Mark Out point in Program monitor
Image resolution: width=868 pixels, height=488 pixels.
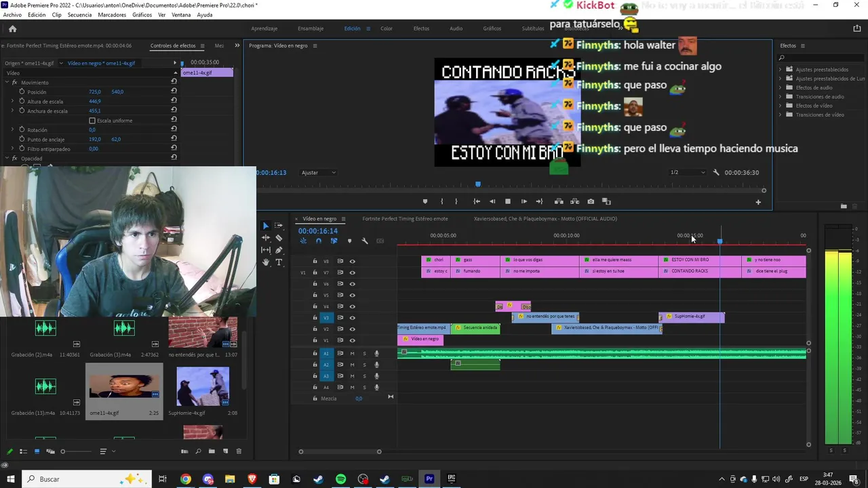456,201
